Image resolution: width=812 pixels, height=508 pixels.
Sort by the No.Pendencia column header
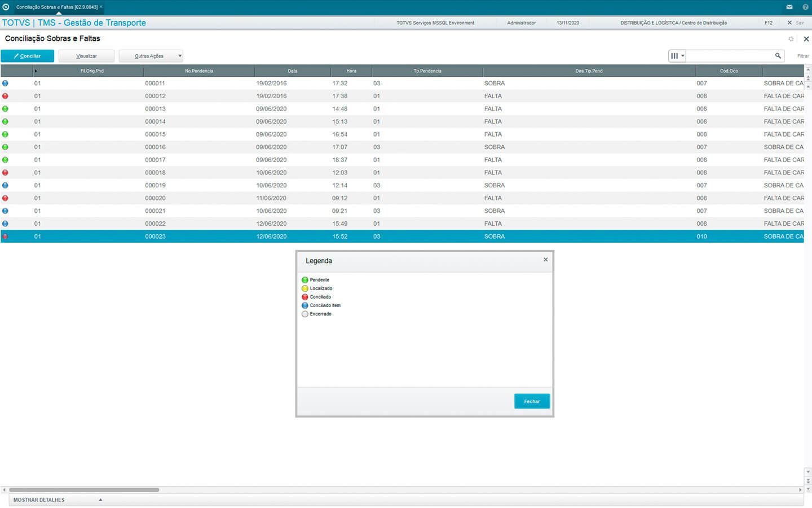coord(199,71)
